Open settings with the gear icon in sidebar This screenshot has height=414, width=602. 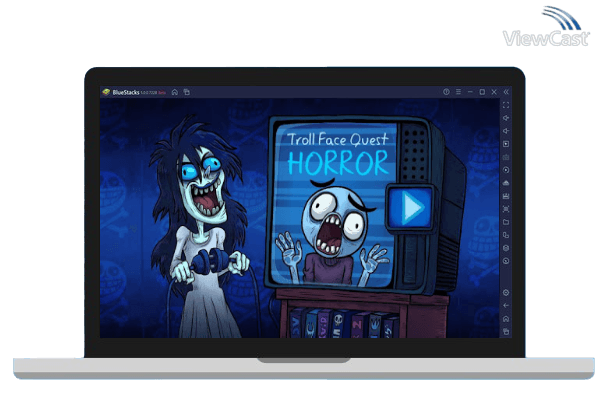pyautogui.click(x=506, y=293)
